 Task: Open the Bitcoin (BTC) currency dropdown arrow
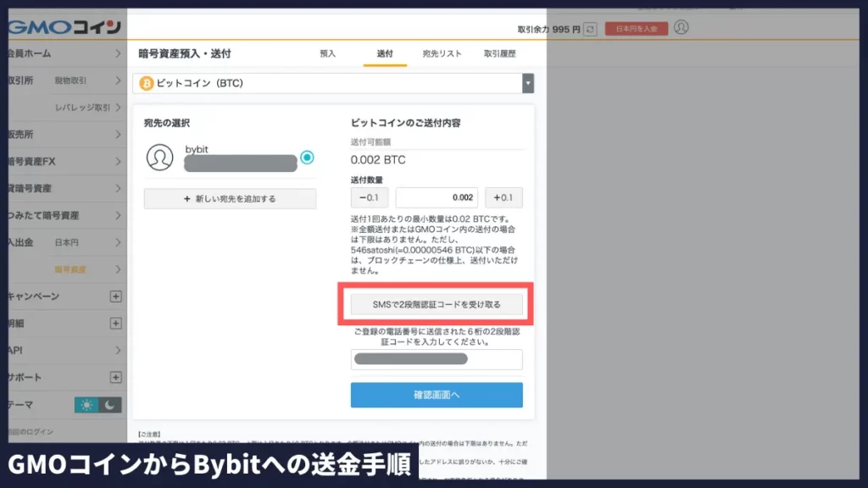[x=527, y=84]
